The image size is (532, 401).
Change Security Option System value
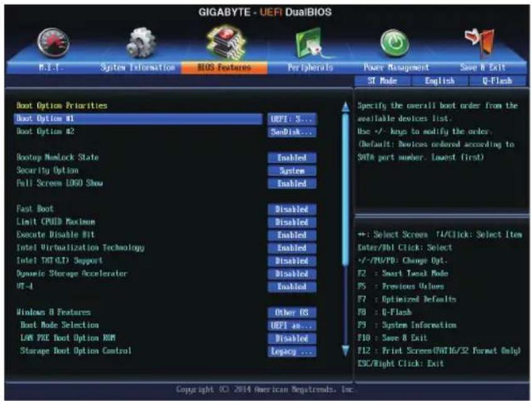pyautogui.click(x=292, y=171)
